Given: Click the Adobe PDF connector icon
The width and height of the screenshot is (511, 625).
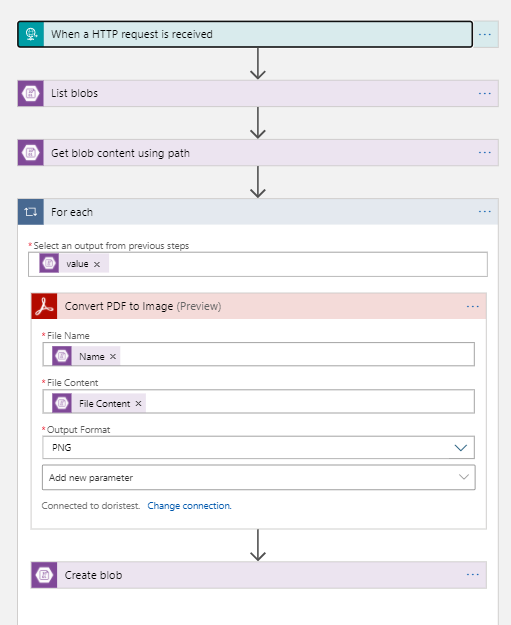Looking at the screenshot, I should [44, 306].
